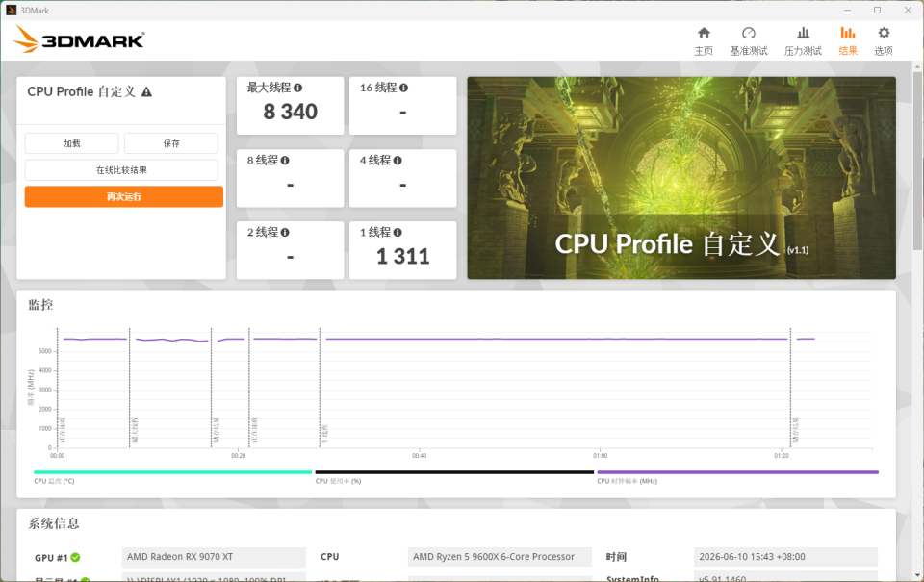
Task: Select the 结果 results icon
Action: click(x=847, y=33)
